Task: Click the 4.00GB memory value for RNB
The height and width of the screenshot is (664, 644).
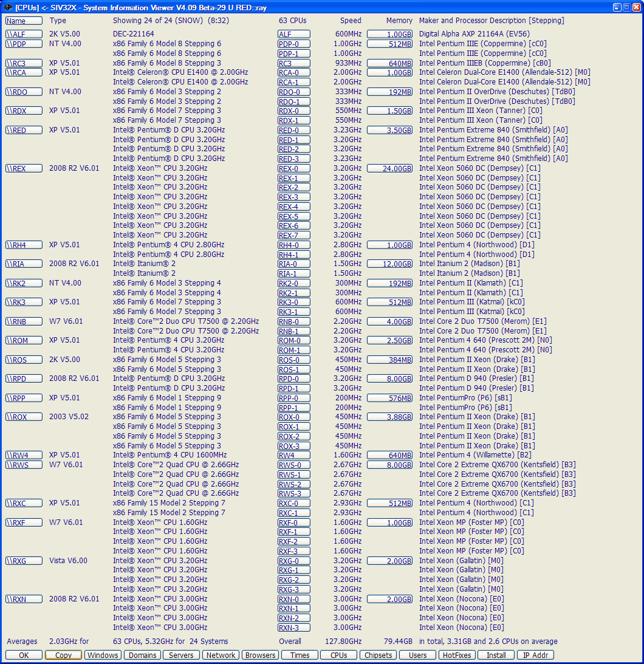Action: point(389,321)
